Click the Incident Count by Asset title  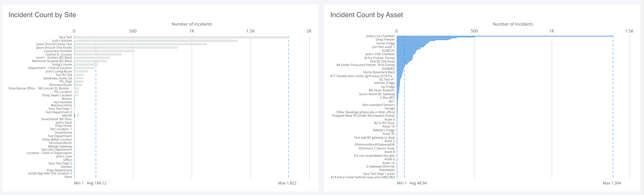(366, 15)
